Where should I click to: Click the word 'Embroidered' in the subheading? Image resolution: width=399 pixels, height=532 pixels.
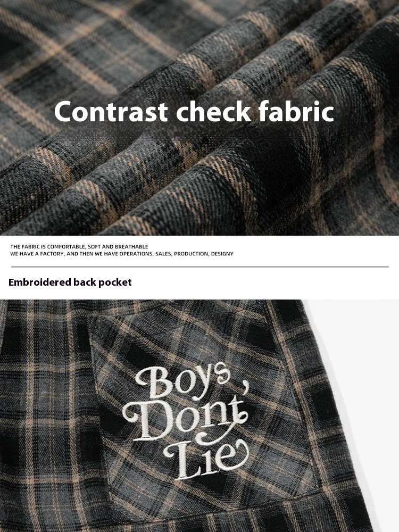[x=40, y=282]
